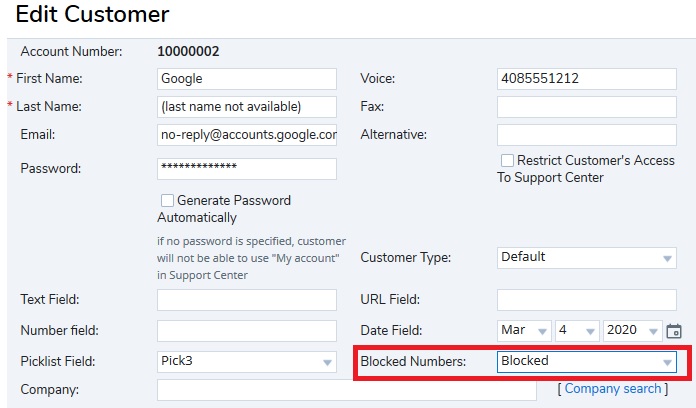Open the day dropdown showing 4

tap(577, 331)
